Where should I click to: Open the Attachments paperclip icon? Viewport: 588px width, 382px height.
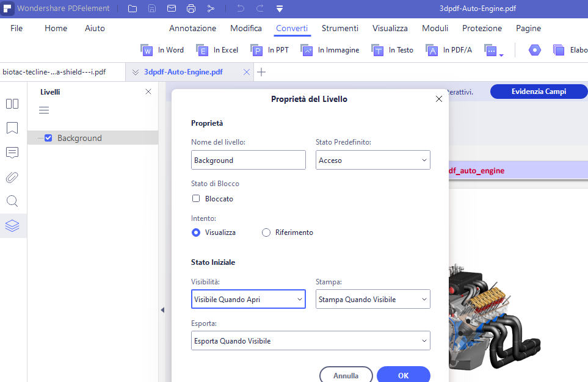(12, 177)
